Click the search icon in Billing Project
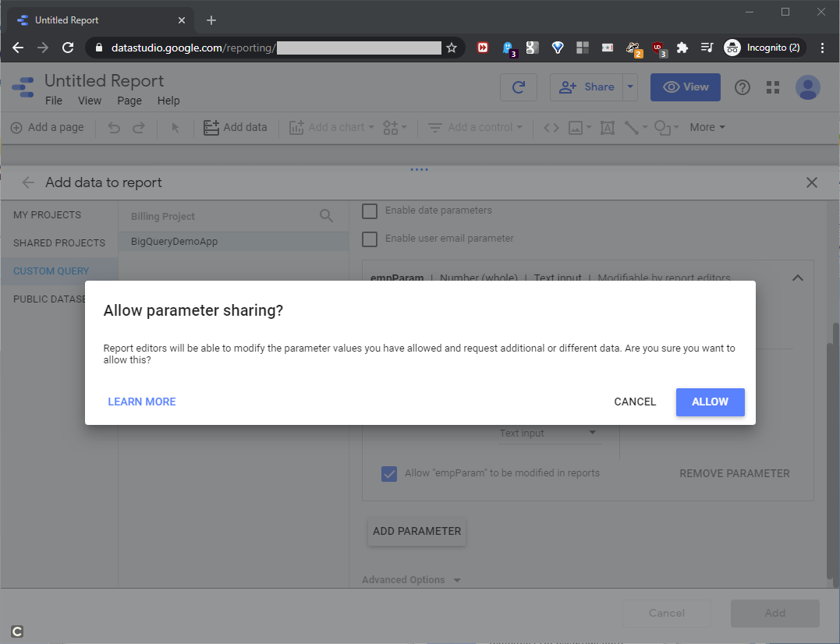The image size is (840, 644). tap(327, 216)
